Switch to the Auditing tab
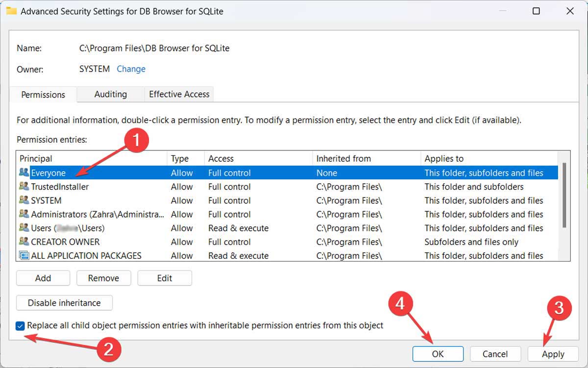Image resolution: width=588 pixels, height=368 pixels. [110, 95]
